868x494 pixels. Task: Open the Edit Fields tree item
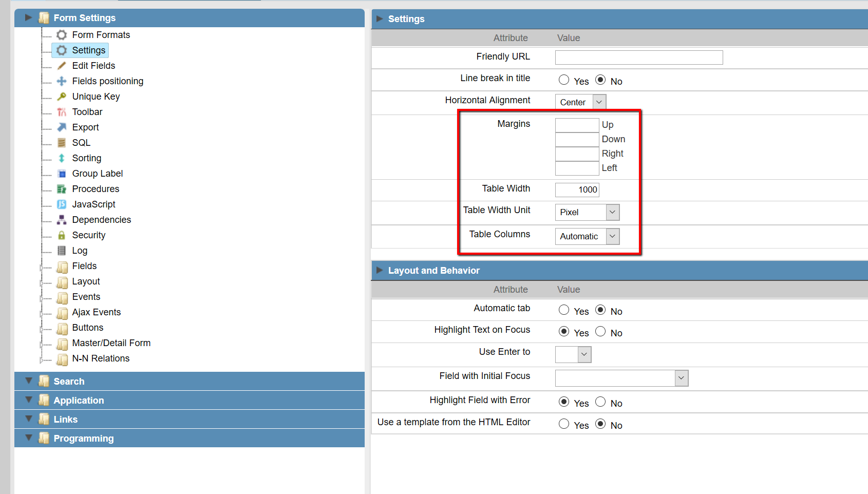pyautogui.click(x=93, y=66)
